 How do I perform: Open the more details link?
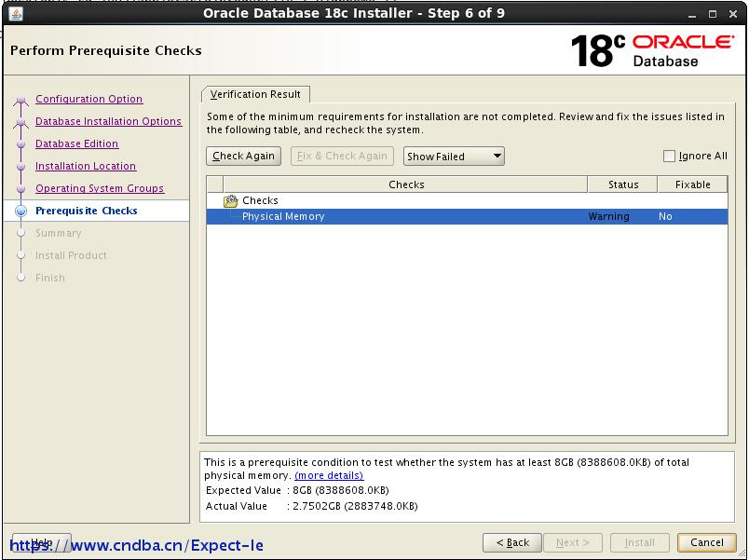[x=329, y=475]
